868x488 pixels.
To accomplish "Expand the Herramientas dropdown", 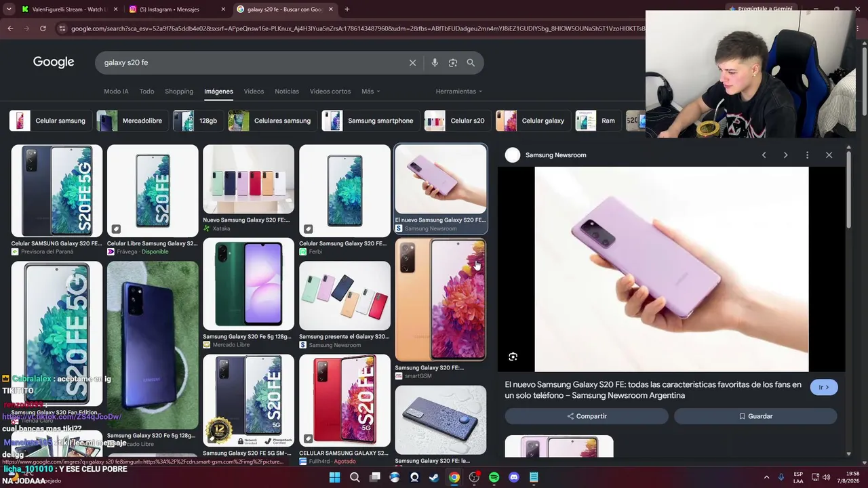I will [459, 91].
